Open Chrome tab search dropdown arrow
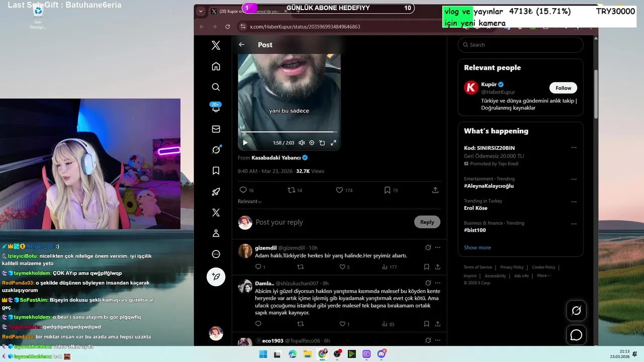The image size is (644, 362). pyautogui.click(x=201, y=11)
